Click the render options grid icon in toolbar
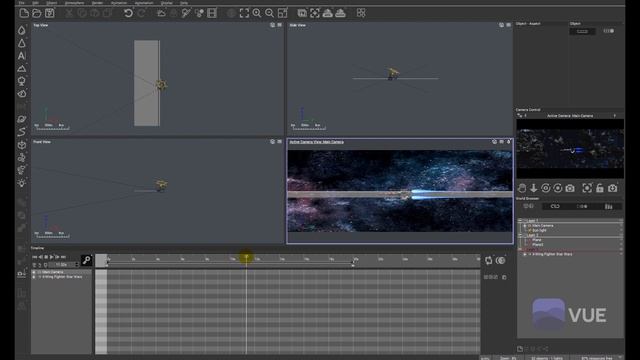The image size is (640, 360). pos(361,13)
